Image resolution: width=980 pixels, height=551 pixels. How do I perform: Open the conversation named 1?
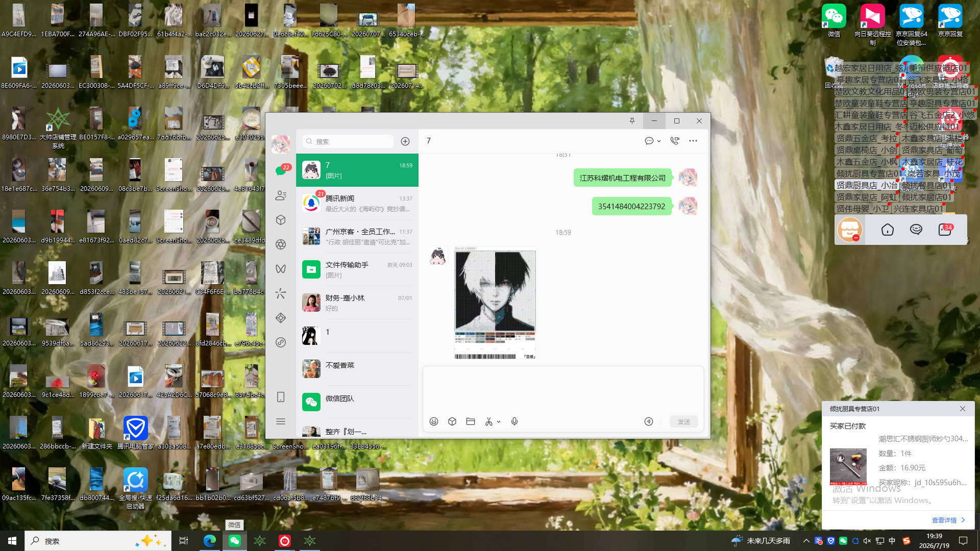point(357,336)
